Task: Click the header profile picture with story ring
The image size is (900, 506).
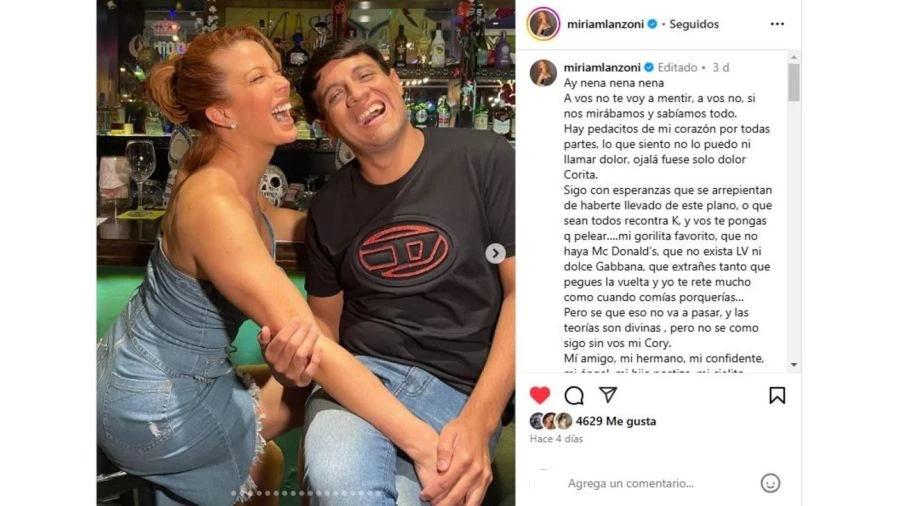Action: tap(543, 24)
